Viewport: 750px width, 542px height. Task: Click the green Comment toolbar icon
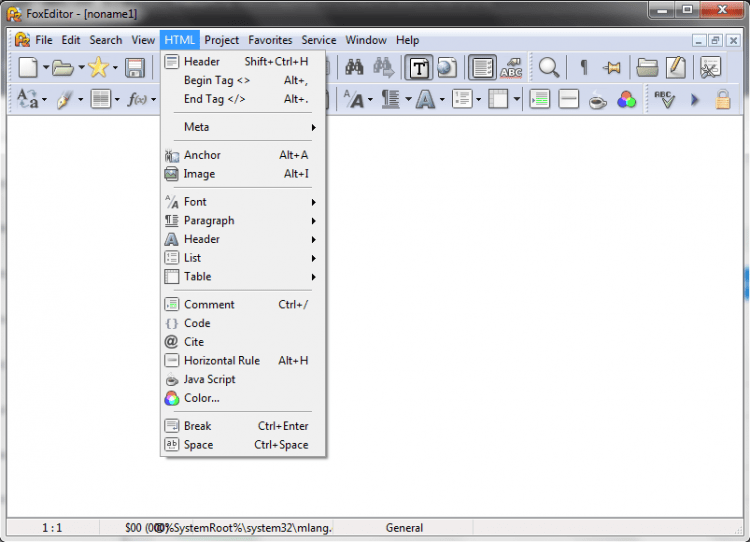click(x=540, y=100)
